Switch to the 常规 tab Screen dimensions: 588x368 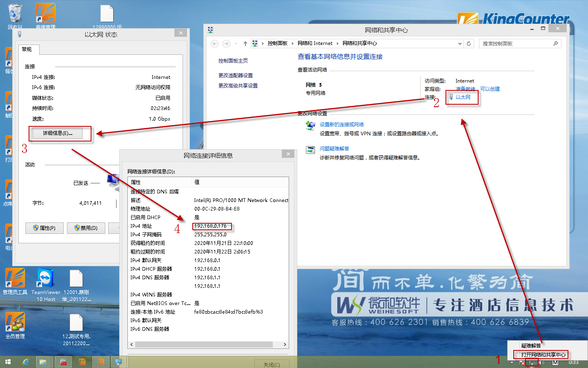(27, 49)
